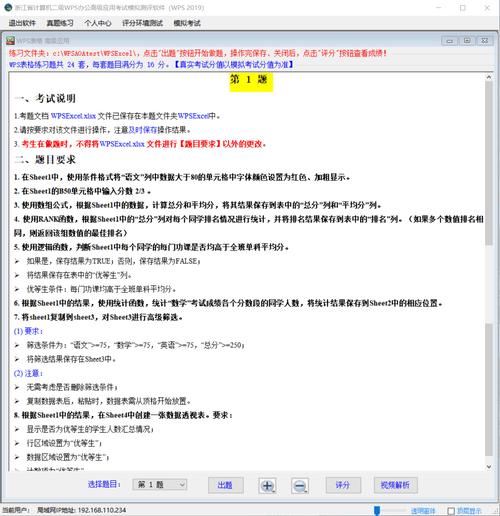Maximize the inner WPS表格 window
This screenshot has height=516, width=500.
point(467,41)
